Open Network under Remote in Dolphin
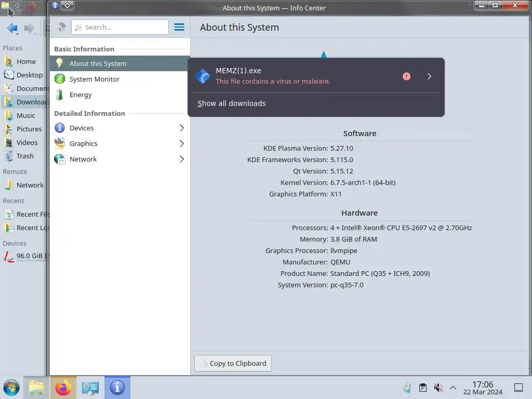The height and width of the screenshot is (399, 532). tap(24, 185)
